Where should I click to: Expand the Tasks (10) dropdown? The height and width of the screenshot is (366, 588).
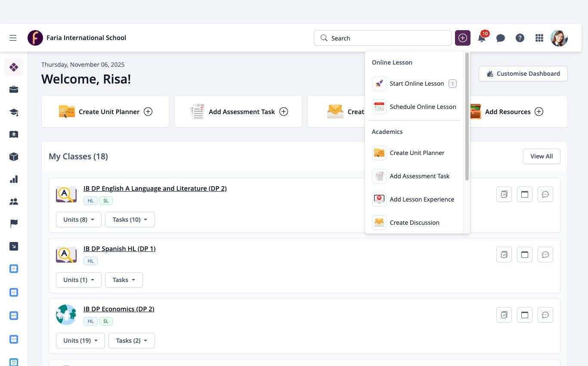[130, 220]
